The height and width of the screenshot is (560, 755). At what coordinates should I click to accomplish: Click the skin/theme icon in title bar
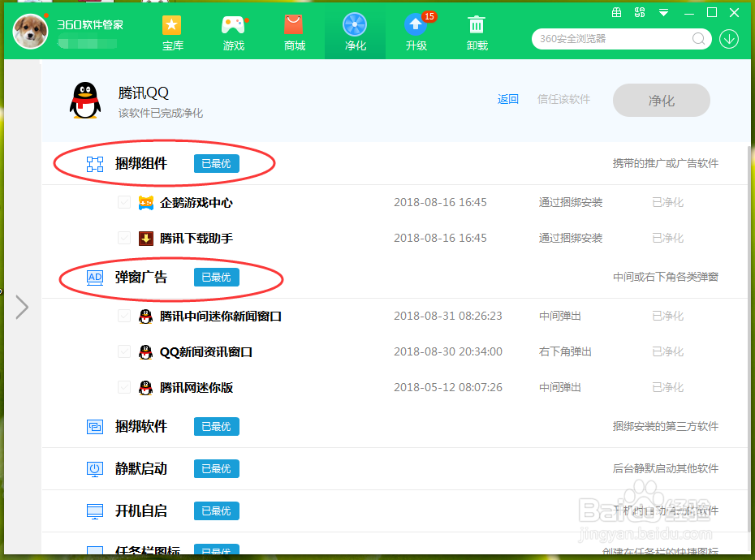point(640,12)
